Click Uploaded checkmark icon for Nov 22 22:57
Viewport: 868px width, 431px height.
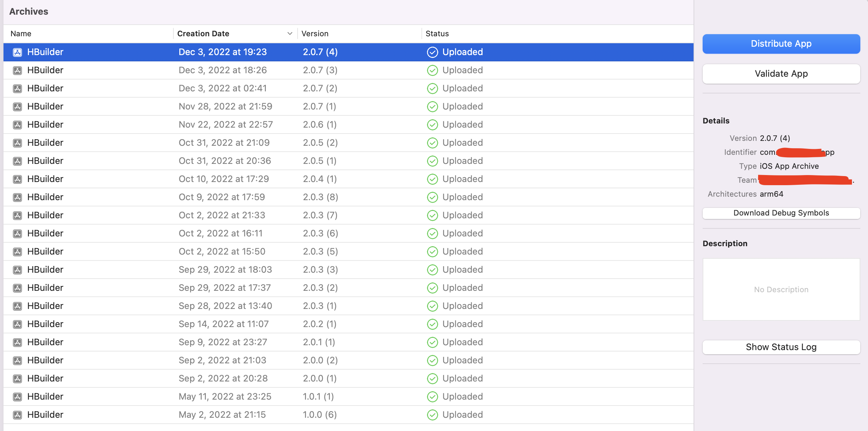[432, 125]
